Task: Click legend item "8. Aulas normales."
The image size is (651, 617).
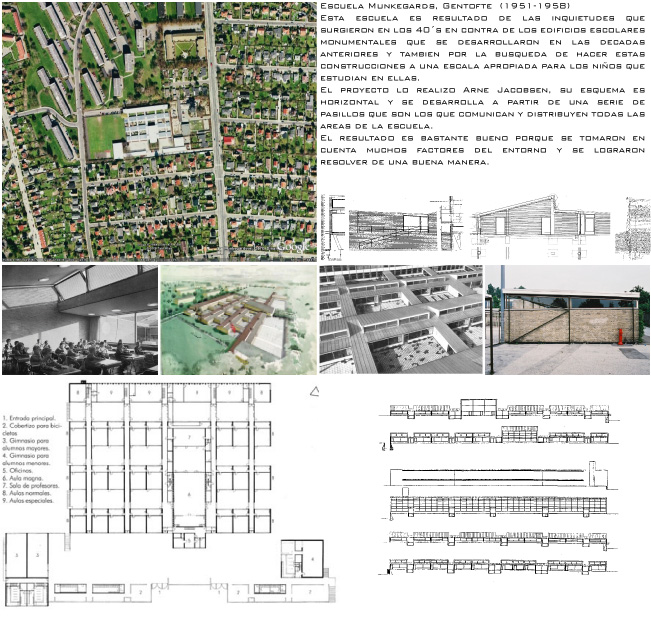Action: coord(27,493)
